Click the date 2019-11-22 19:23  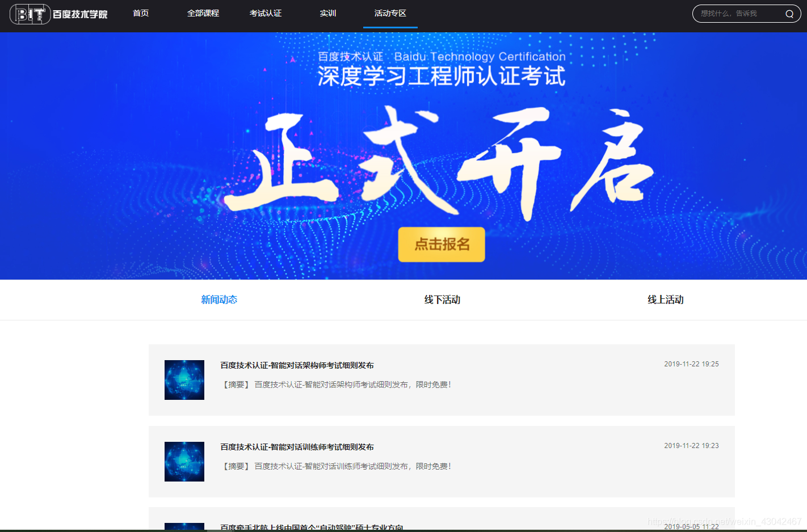point(691,446)
